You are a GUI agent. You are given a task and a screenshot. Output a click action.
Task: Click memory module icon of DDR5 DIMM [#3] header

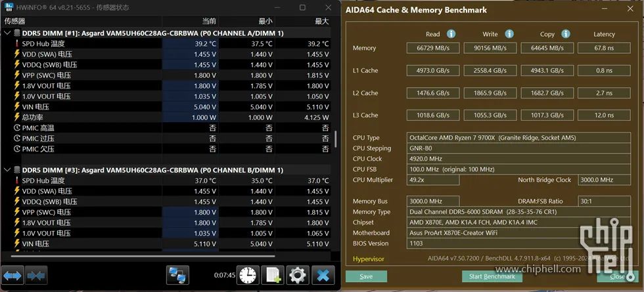coord(17,170)
